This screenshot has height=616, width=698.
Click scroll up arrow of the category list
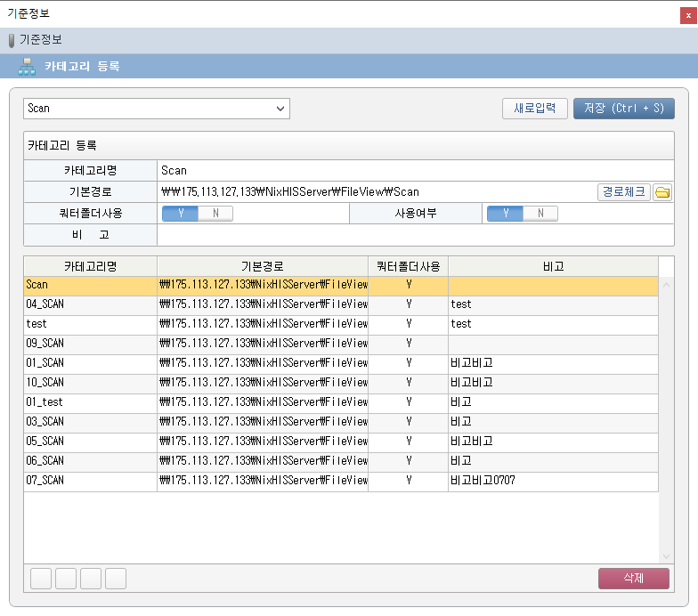(x=666, y=285)
